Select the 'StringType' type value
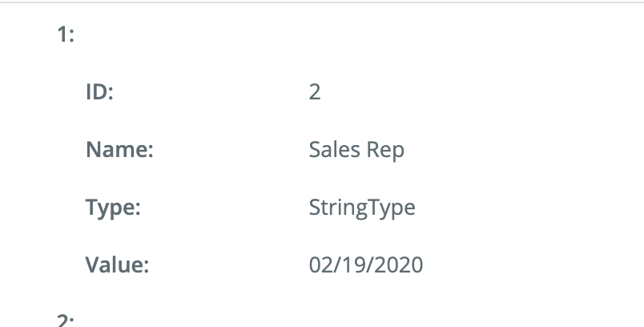The image size is (644, 327). (x=362, y=208)
